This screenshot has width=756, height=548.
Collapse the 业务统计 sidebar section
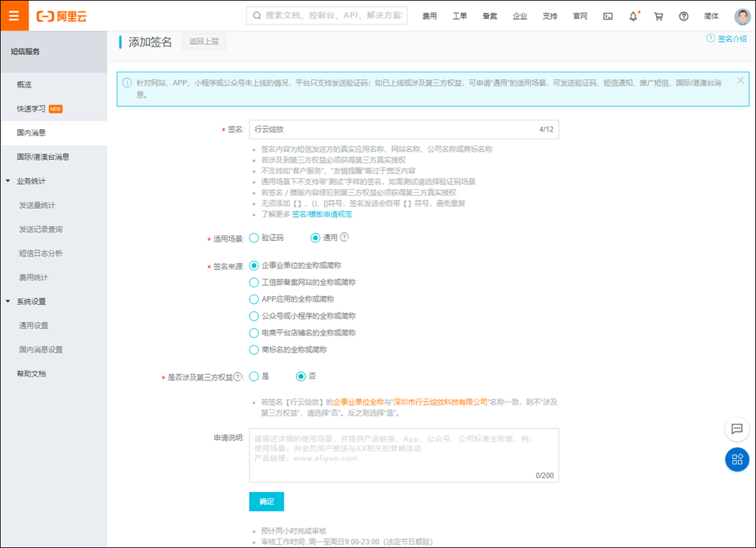tap(8, 181)
